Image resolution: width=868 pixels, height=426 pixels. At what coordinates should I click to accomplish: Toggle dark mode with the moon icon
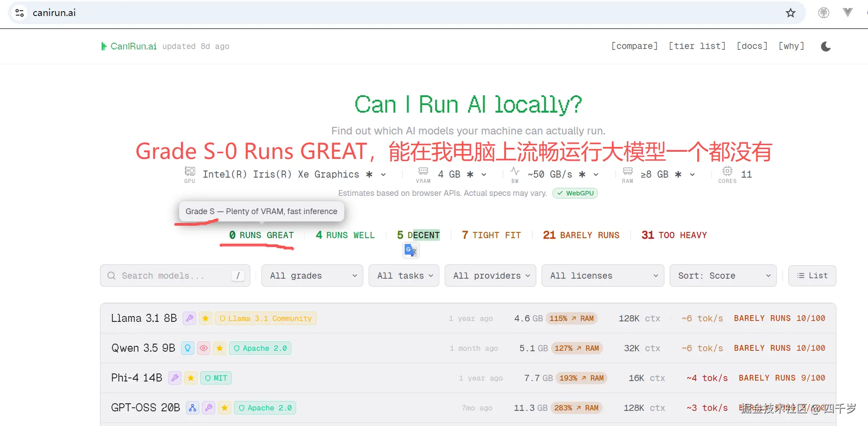click(826, 46)
